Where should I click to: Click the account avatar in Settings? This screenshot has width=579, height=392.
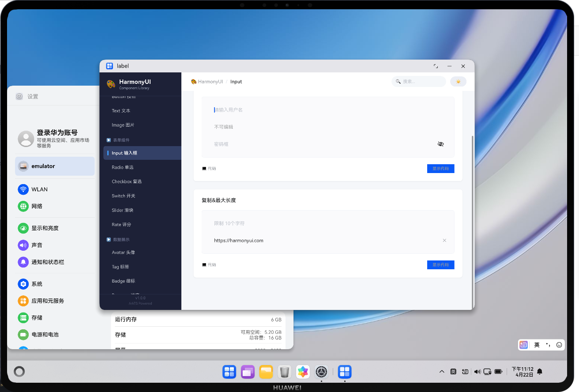pos(26,139)
